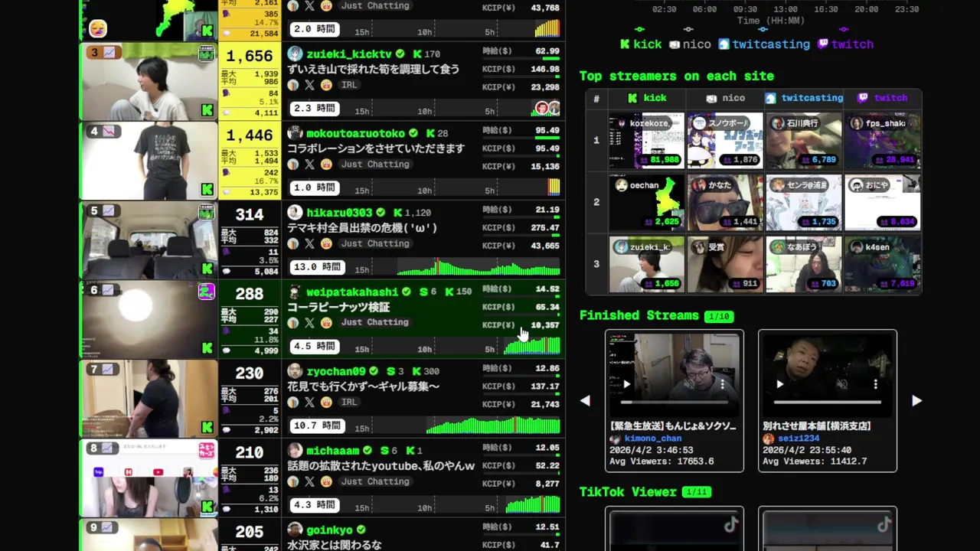Screen dimensions: 980x551
Task: Click the clapperboard emoji icon in zuieki_kicktv's row
Action: coord(326,85)
